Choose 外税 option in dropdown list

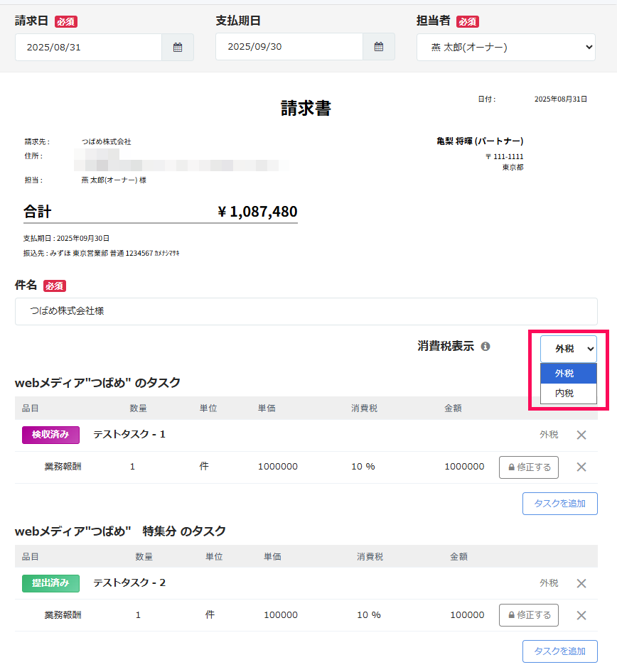point(569,373)
